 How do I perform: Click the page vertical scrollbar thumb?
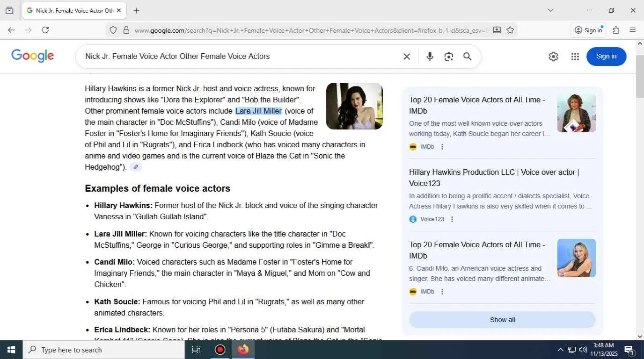640,76
